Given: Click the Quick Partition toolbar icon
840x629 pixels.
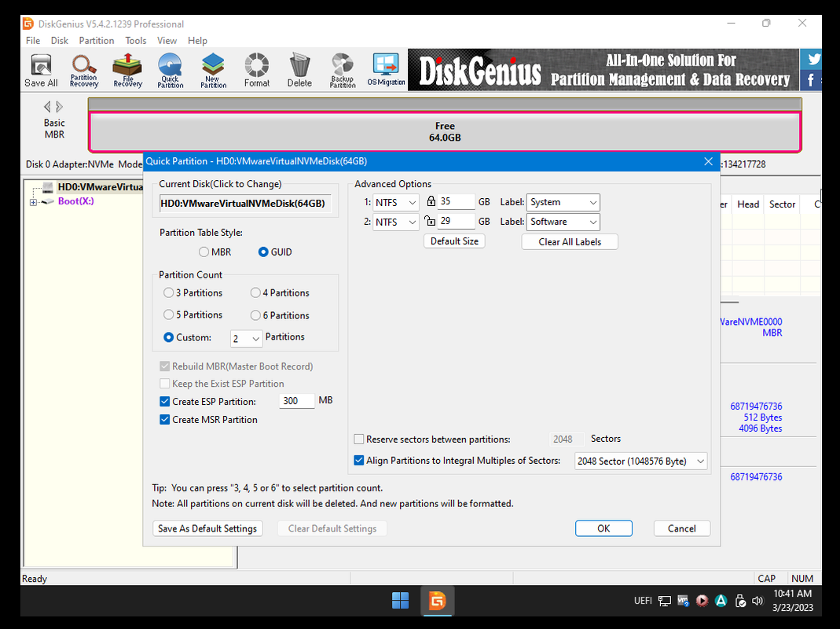Looking at the screenshot, I should [x=171, y=70].
